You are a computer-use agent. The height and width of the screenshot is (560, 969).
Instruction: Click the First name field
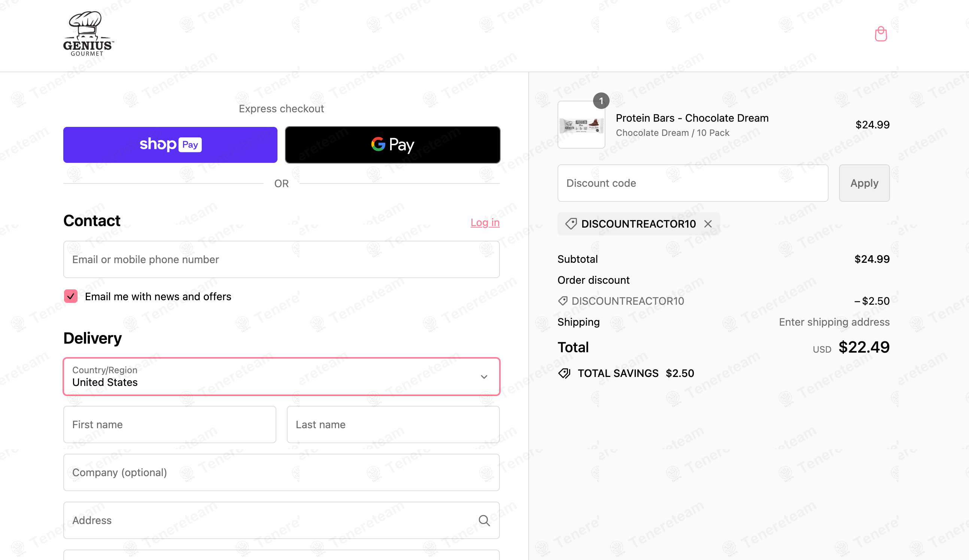[170, 425]
